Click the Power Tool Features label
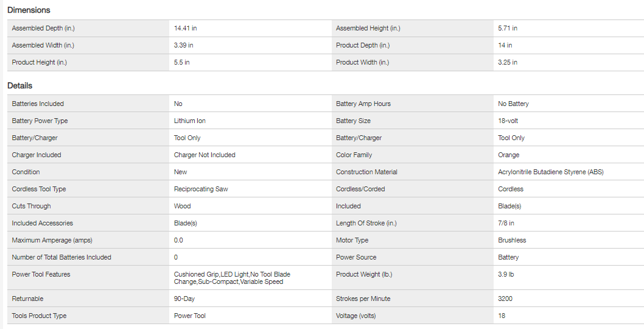The height and width of the screenshot is (329, 644). (41, 274)
